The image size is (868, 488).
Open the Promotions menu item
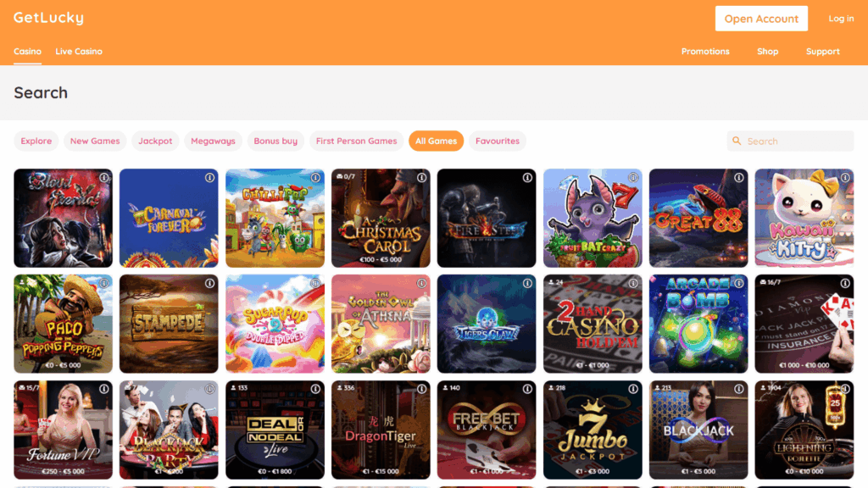pos(705,52)
